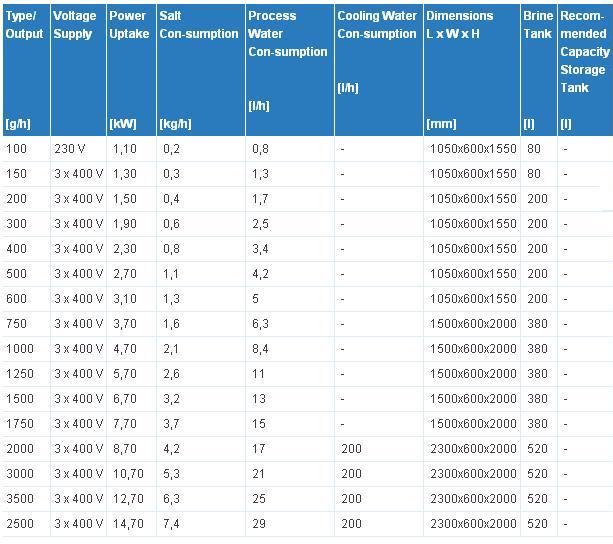Click the 'Dimensions L x W x H' header

pos(472,70)
